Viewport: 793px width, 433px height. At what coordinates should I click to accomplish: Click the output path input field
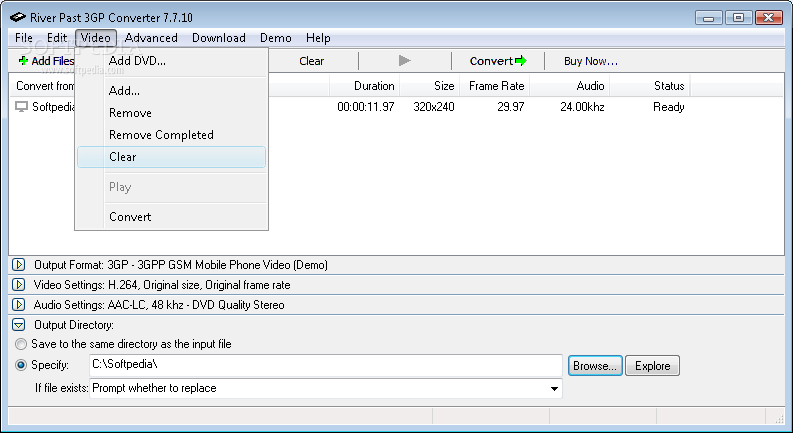[x=326, y=365]
